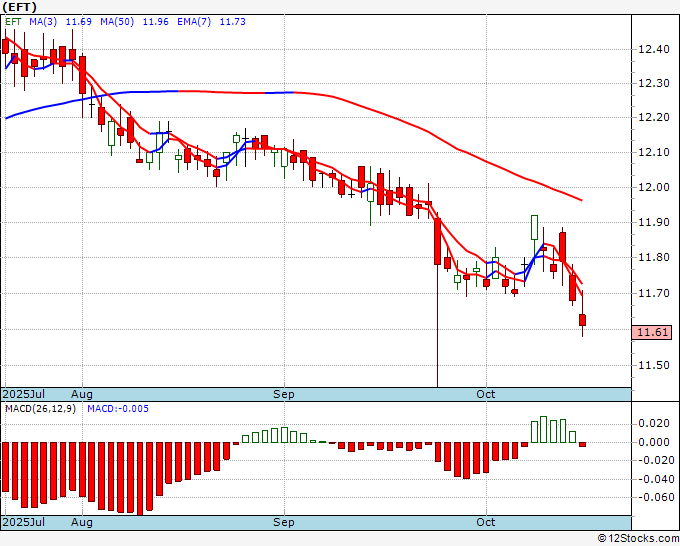Screen dimensions: 680x546
Task: Click the MACD(26,12,9) indicator label
Action: pos(40,409)
